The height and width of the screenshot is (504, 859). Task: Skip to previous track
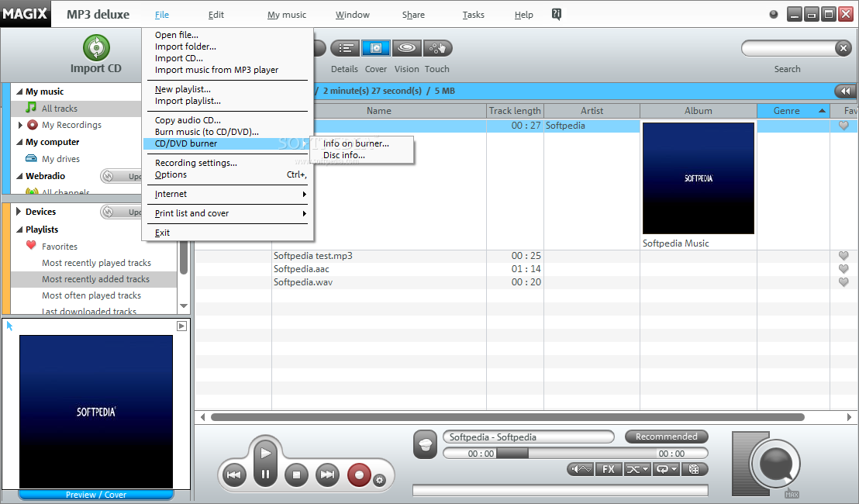tap(234, 475)
